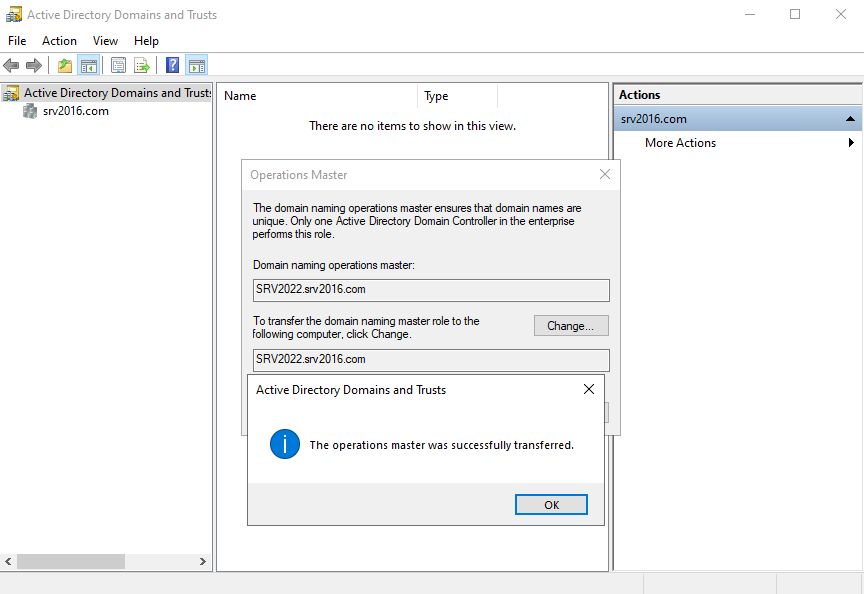Select the srv2016.com domain in the tree
The image size is (864, 594).
pyautogui.click(x=66, y=111)
